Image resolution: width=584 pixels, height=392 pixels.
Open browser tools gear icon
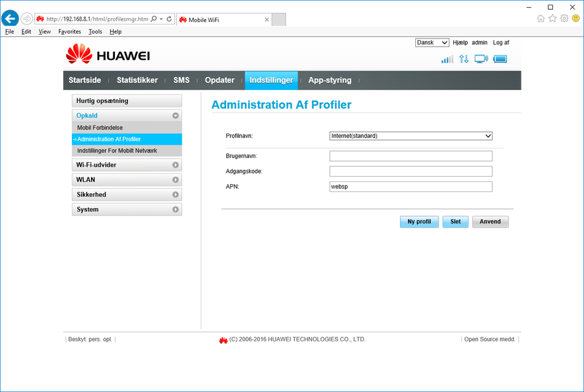click(565, 19)
